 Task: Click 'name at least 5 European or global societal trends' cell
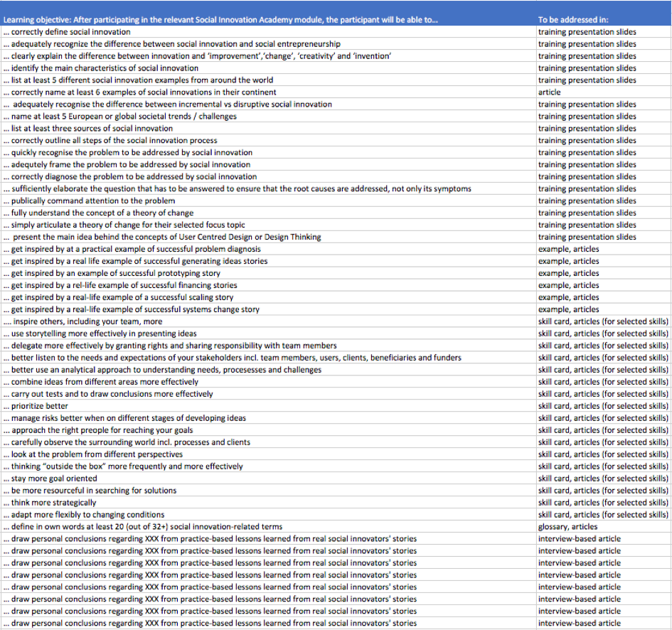[268, 116]
